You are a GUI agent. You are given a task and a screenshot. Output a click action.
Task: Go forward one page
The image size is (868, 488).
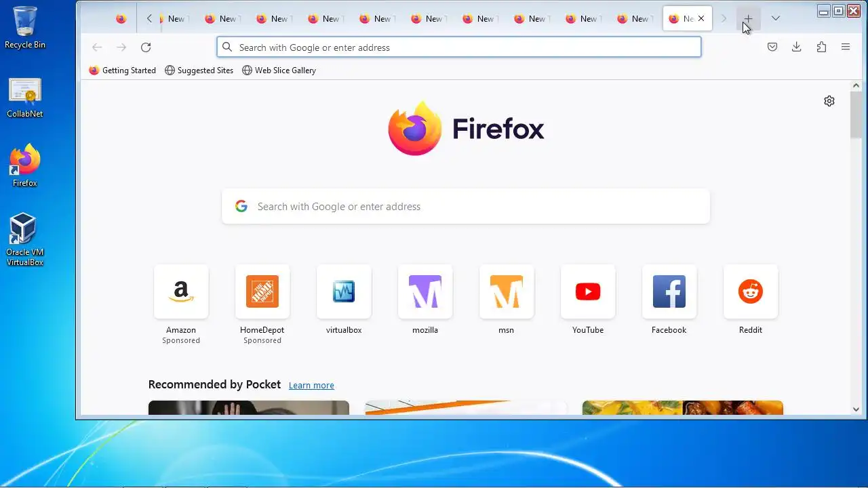coord(121,47)
